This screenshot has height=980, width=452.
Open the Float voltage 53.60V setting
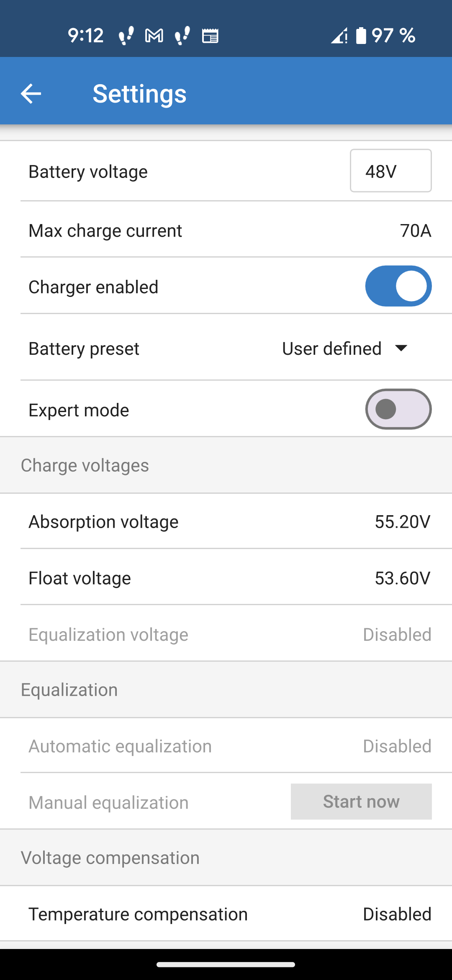pos(402,578)
